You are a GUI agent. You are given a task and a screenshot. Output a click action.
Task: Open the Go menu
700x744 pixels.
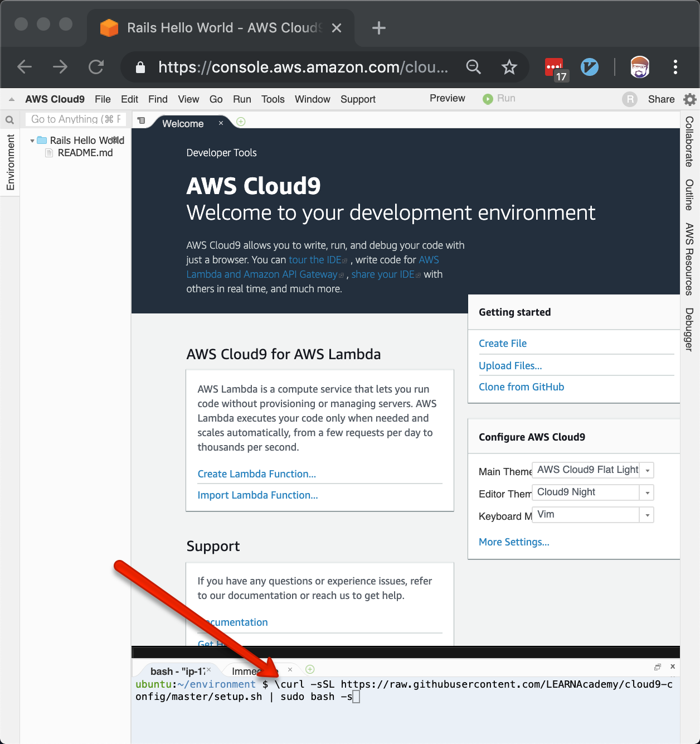tap(216, 99)
